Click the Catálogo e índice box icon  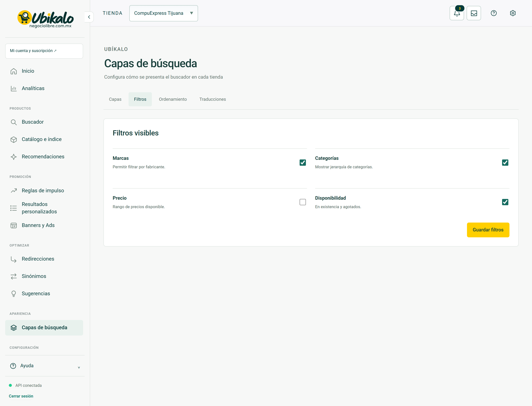pos(13,140)
